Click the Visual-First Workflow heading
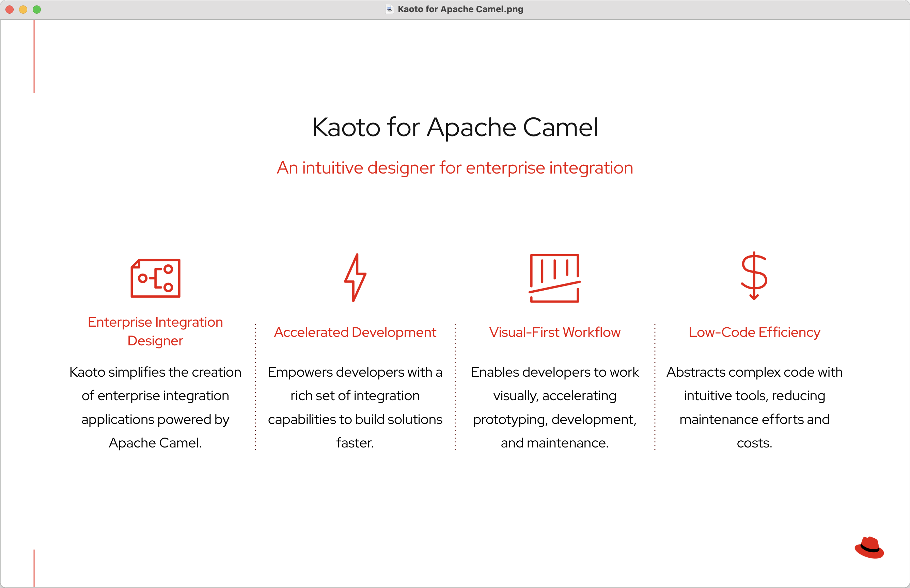The width and height of the screenshot is (910, 588). [x=555, y=332]
